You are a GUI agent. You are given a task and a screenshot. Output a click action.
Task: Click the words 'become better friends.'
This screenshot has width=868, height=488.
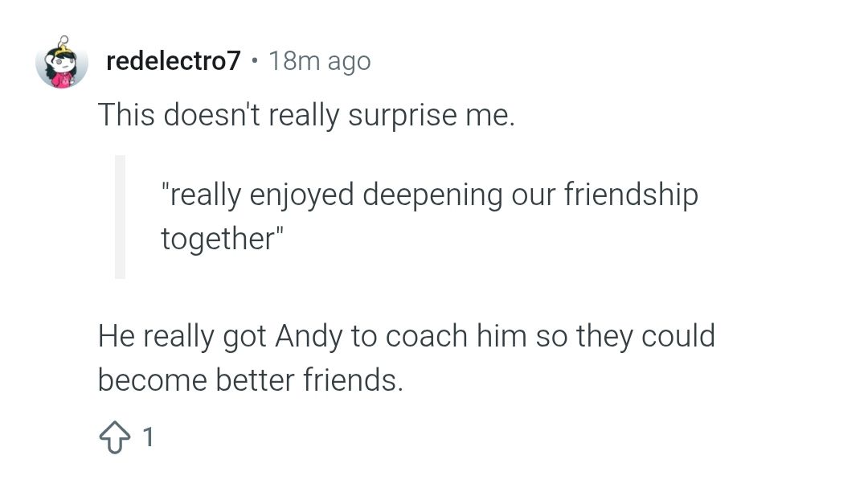tap(251, 380)
